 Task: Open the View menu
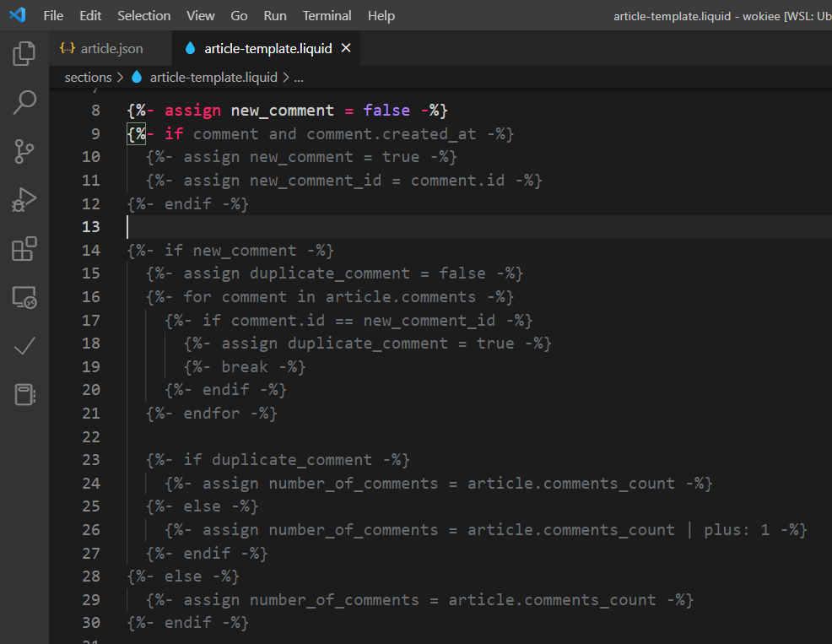pyautogui.click(x=200, y=16)
